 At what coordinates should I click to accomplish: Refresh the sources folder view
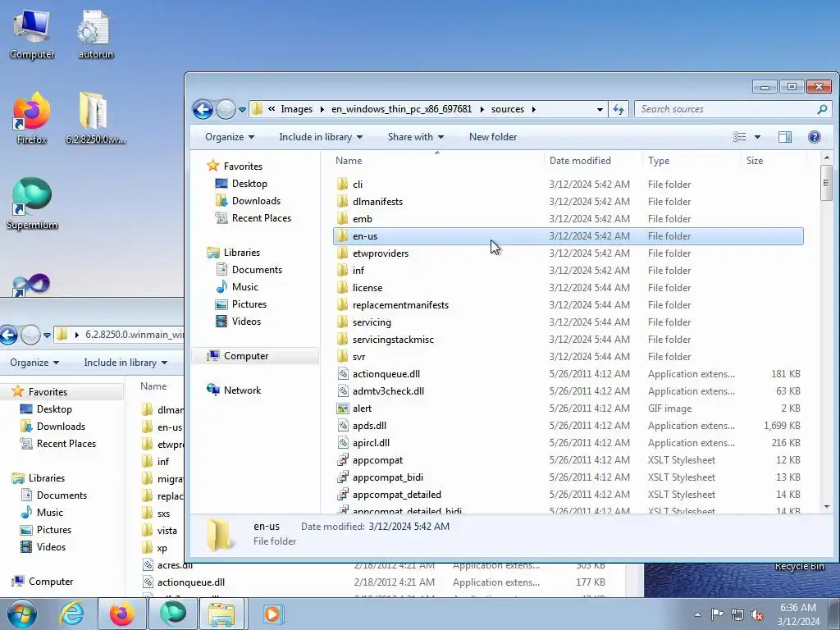[619, 109]
